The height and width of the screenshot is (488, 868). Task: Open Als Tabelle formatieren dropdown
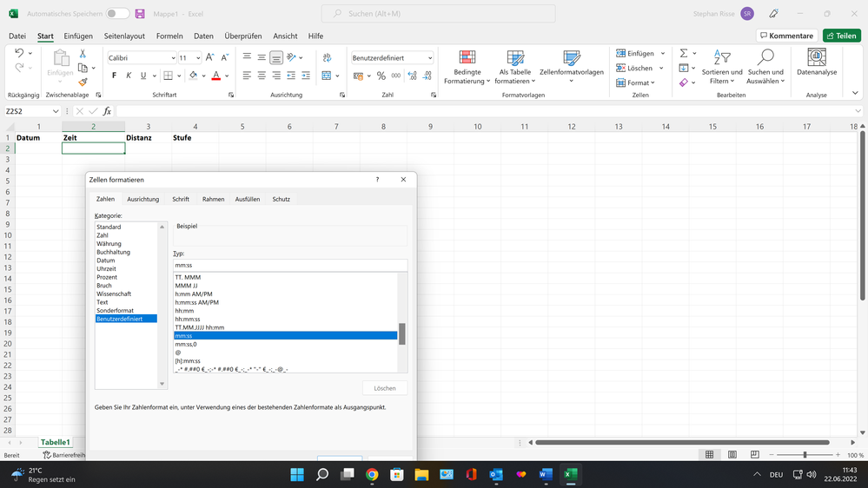pyautogui.click(x=515, y=67)
